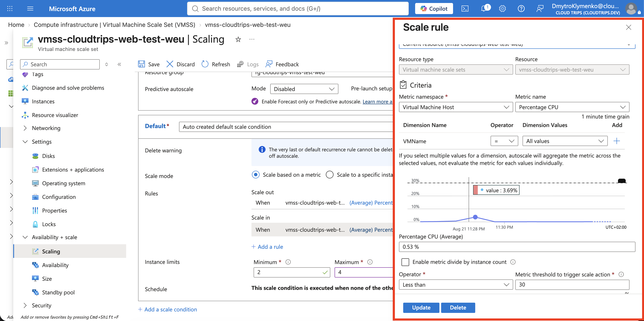This screenshot has width=644, height=321.
Task: Toggle the menu sort arrows beside search
Action: (107, 64)
